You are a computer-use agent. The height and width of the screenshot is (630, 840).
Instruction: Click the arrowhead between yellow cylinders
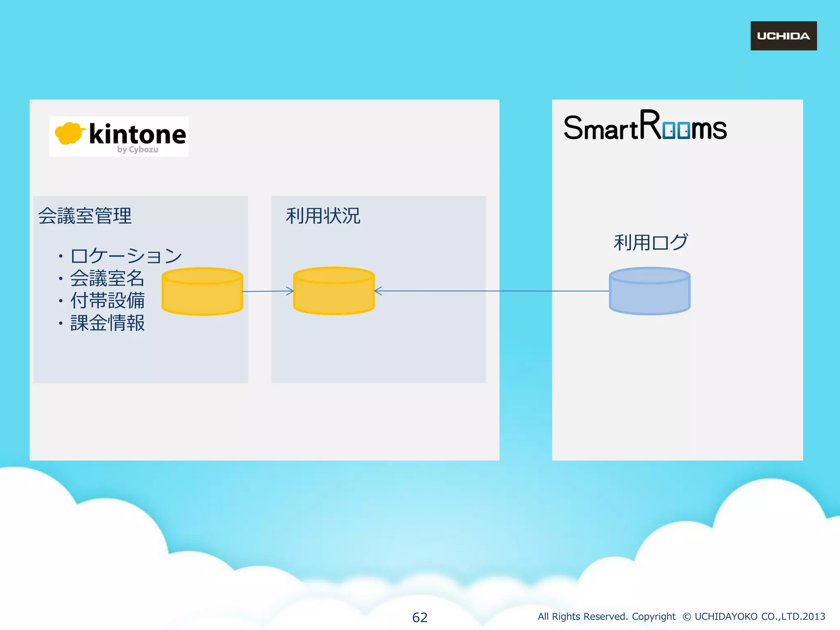[290, 291]
